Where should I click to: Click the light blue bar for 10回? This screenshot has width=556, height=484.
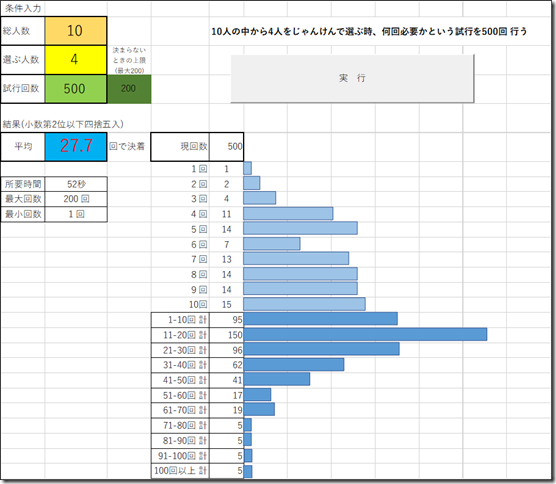point(304,304)
